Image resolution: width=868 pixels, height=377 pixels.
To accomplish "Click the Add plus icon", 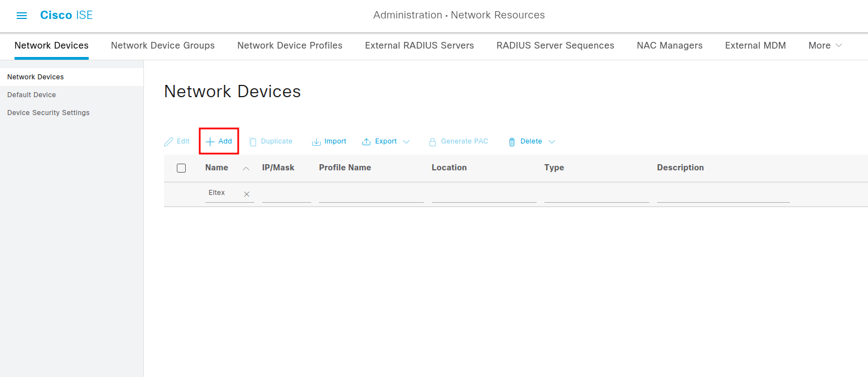I will point(210,142).
